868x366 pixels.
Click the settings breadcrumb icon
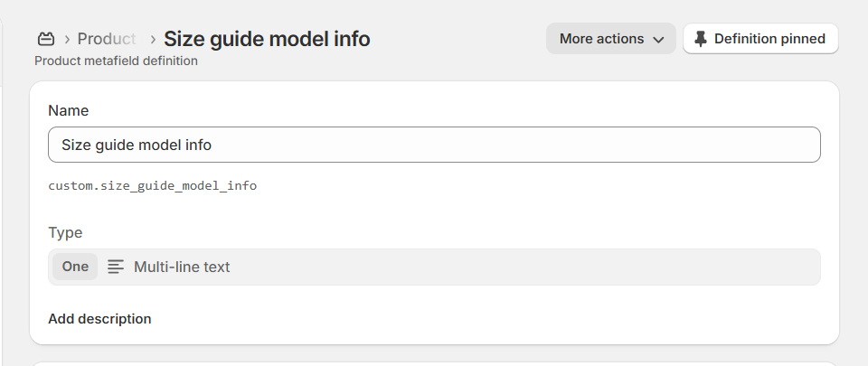46,39
